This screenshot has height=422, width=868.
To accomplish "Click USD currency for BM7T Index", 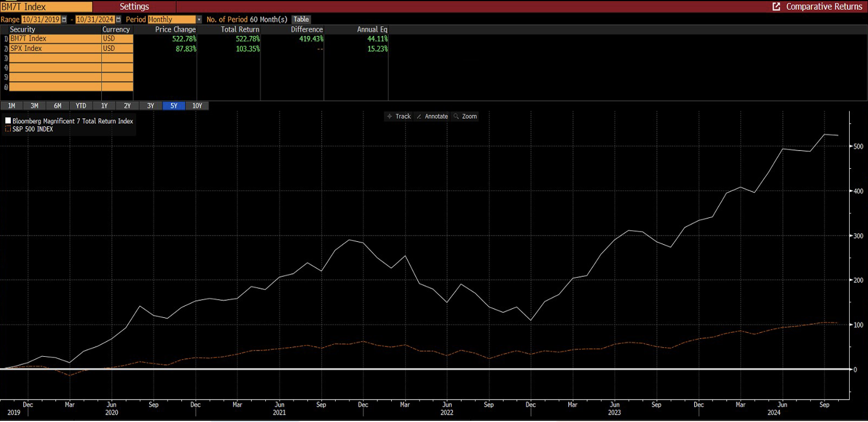I will click(x=117, y=38).
